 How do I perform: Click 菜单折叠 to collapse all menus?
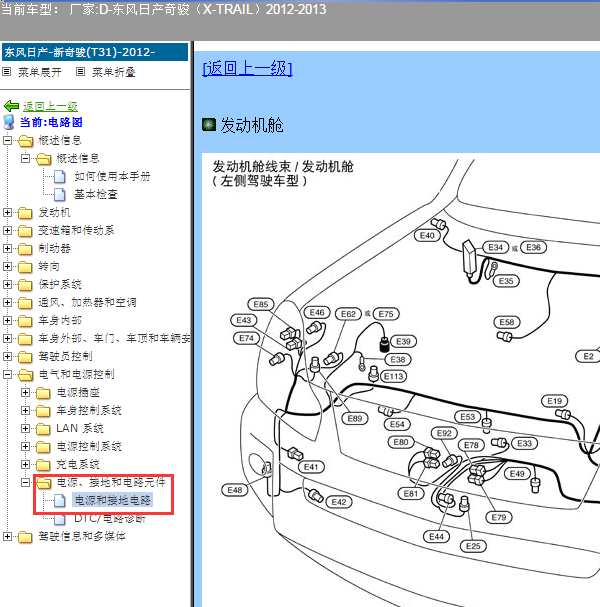pyautogui.click(x=114, y=72)
